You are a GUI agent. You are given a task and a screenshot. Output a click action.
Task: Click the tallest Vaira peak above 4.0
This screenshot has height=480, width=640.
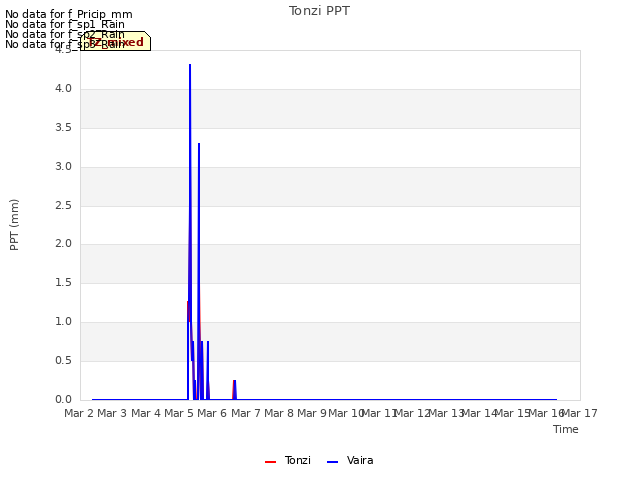tap(190, 65)
